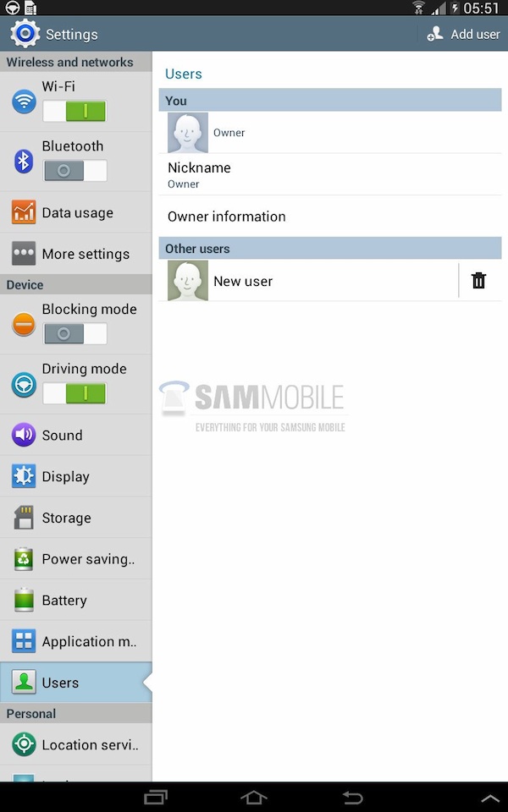Edit the Nickname entry
The image size is (508, 812).
(330, 174)
